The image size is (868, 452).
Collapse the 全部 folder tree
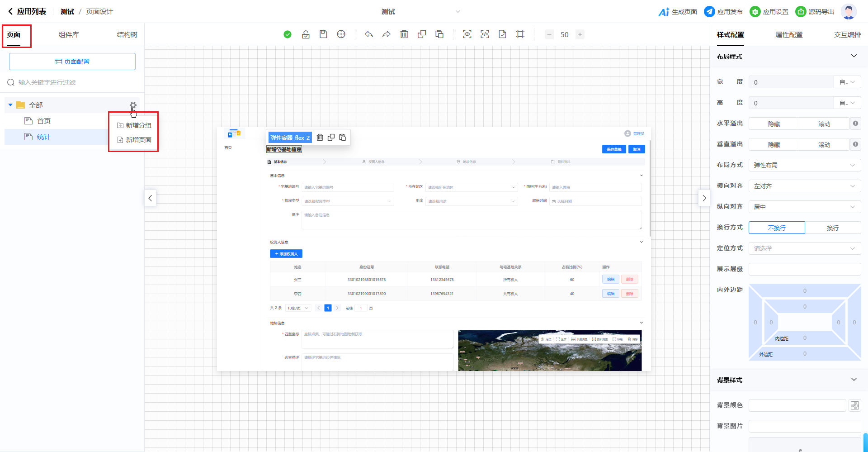pos(10,105)
